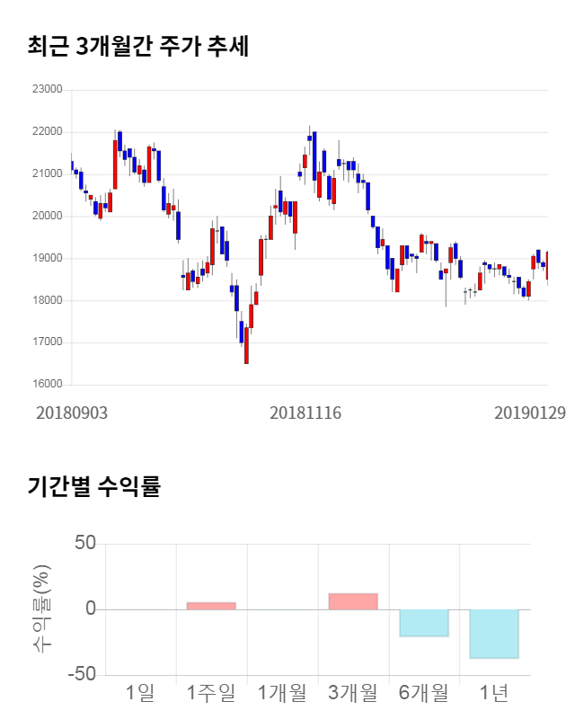Click the pink 3개월 return bar
Image resolution: width=575 pixels, height=728 pixels.
pyautogui.click(x=353, y=601)
